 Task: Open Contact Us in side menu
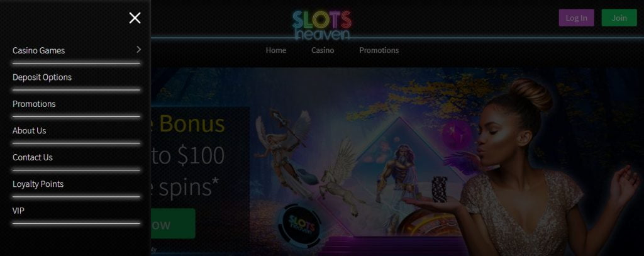pyautogui.click(x=33, y=157)
